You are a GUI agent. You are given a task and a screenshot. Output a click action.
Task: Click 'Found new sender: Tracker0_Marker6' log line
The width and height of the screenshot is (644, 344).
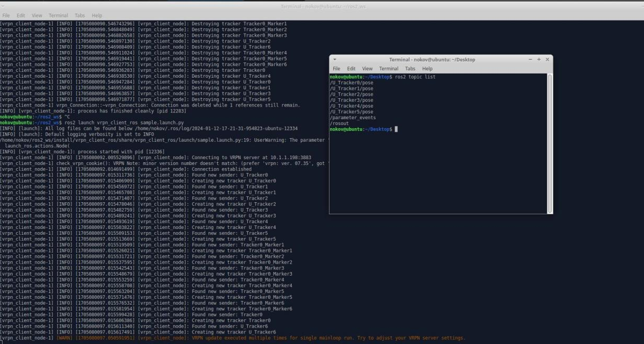click(x=142, y=303)
